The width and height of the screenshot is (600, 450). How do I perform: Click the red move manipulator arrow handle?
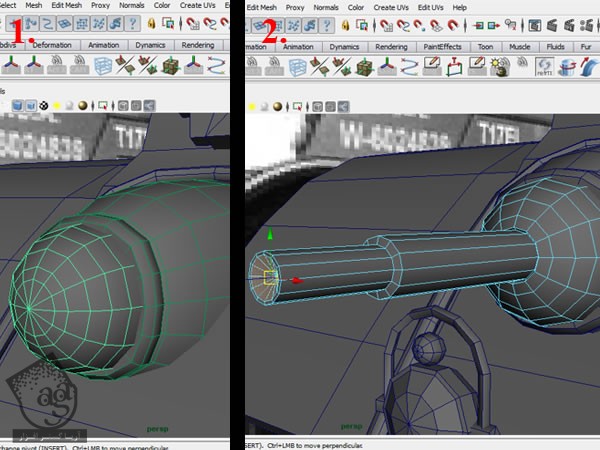[x=296, y=280]
